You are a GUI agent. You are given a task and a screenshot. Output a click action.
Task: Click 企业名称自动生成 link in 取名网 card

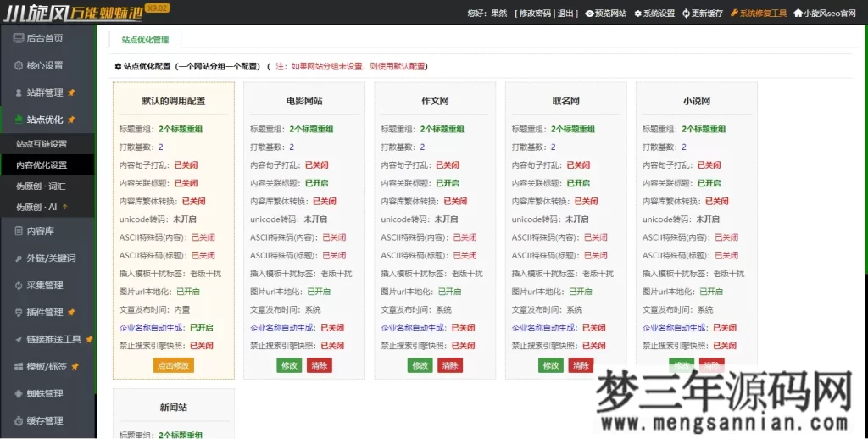543,328
